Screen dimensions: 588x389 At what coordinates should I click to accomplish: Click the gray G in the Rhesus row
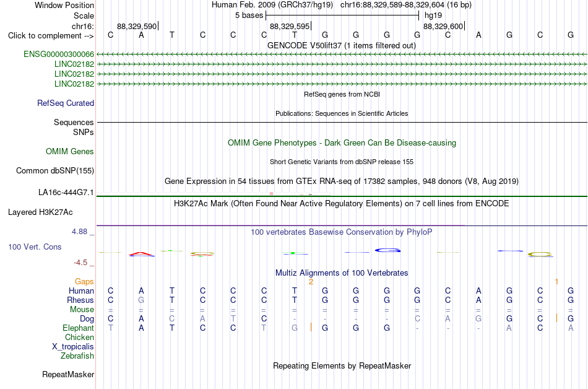pos(141,300)
